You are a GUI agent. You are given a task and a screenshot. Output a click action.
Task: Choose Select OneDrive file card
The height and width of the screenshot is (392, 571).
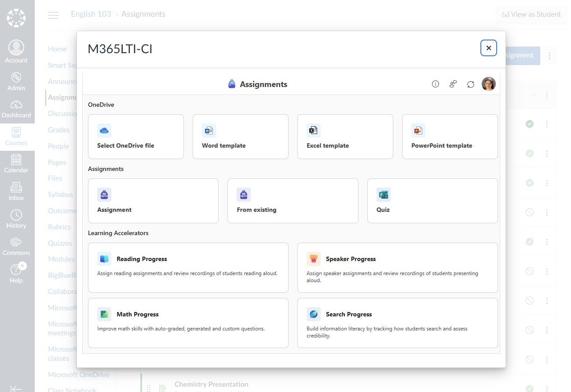click(x=136, y=137)
